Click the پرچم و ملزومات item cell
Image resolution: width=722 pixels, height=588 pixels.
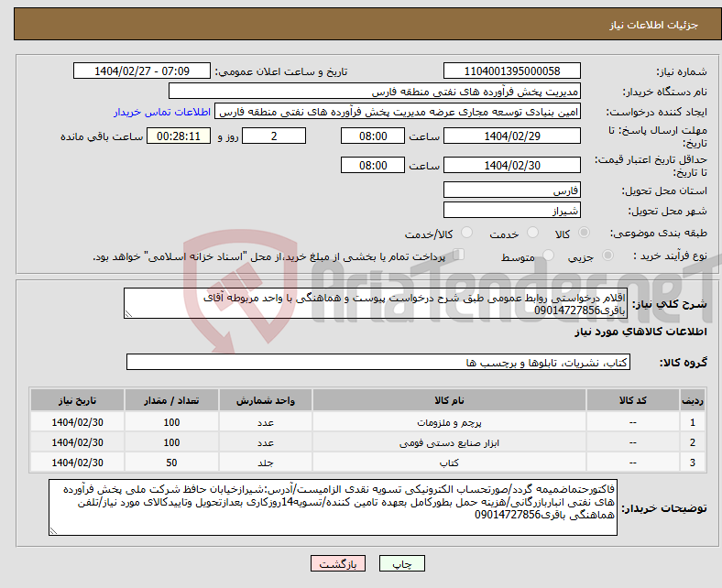tap(449, 422)
